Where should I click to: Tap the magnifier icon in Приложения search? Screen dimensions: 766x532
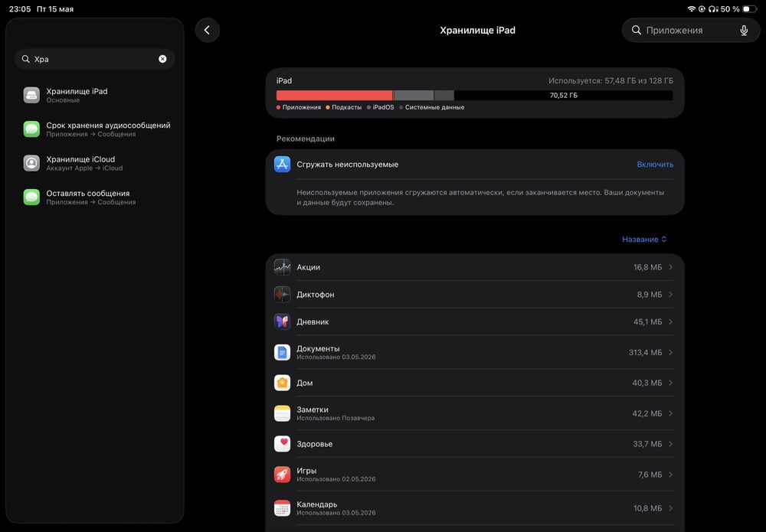click(636, 31)
